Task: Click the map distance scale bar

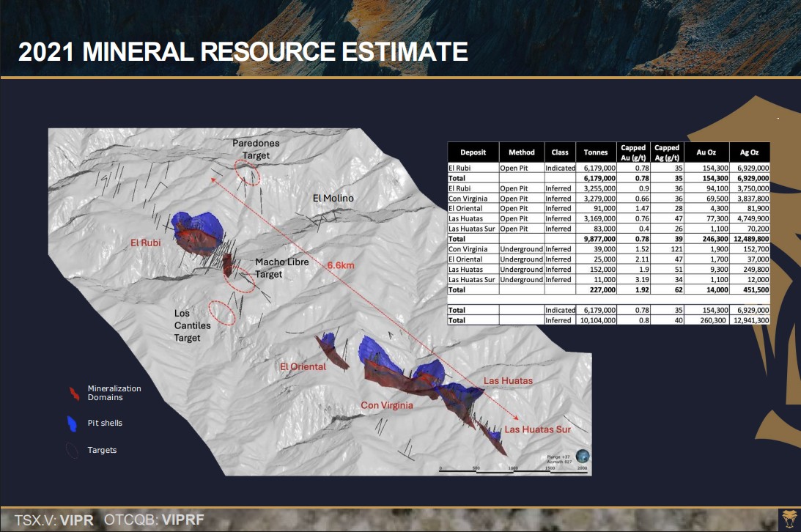Action: 512,468
